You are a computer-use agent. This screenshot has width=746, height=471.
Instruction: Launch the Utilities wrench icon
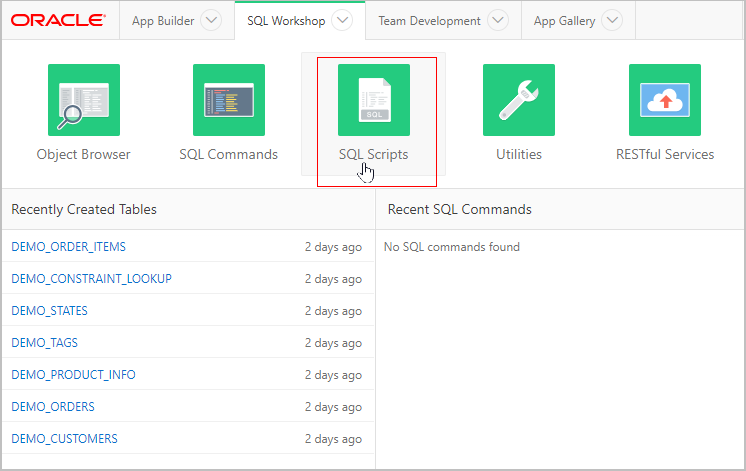coord(519,100)
